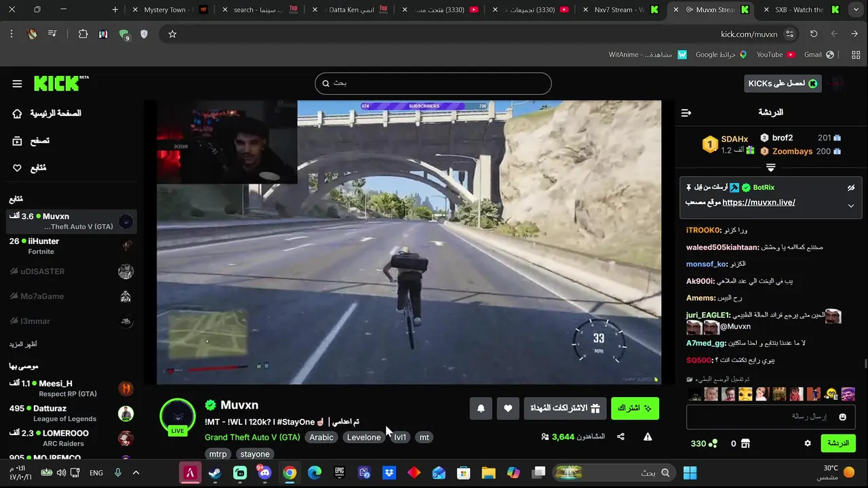The height and width of the screenshot is (488, 868).
Task: Open Chrome three-dot menu
Action: coord(12,34)
